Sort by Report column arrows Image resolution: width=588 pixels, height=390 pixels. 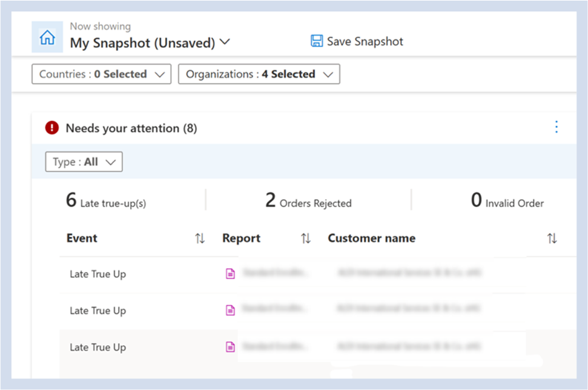click(306, 239)
